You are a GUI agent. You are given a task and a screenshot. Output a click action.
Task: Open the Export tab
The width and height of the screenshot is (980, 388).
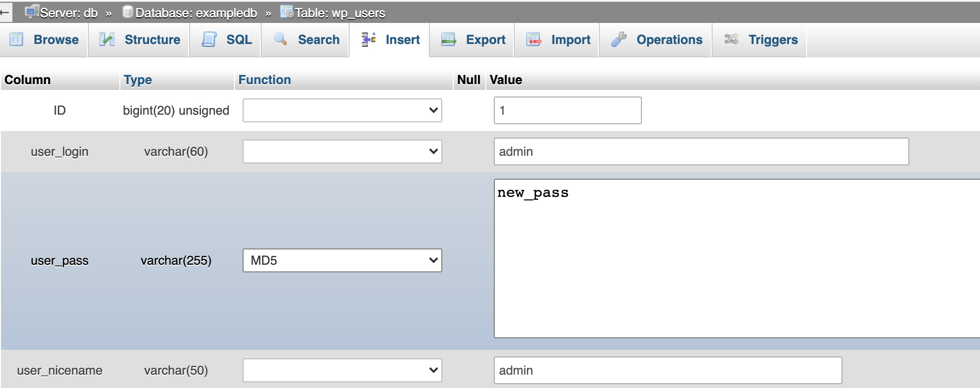472,40
